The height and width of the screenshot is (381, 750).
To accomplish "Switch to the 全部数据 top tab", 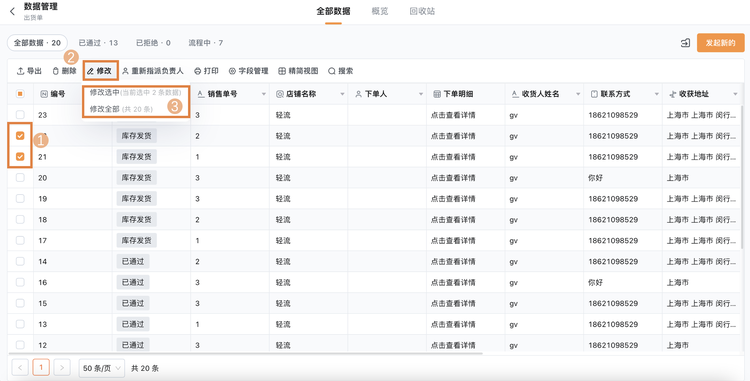I will tap(333, 11).
